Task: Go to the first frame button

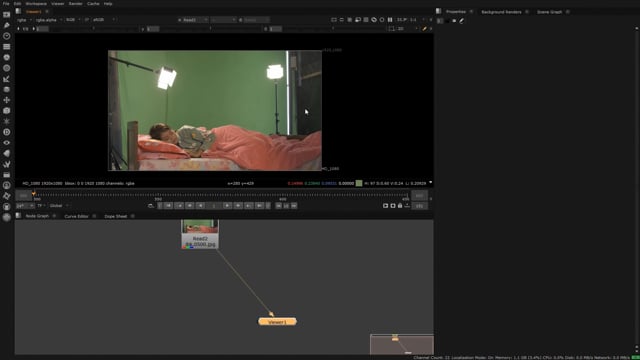Action: click(168, 206)
